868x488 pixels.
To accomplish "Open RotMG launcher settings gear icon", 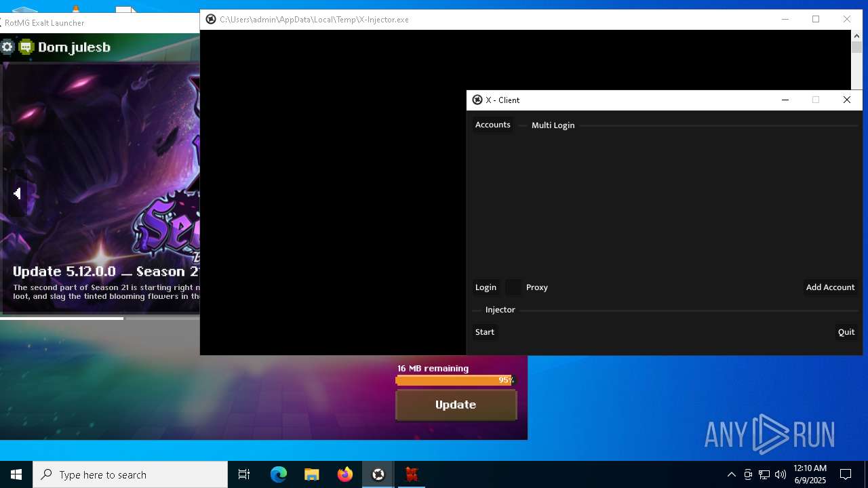I will (7, 47).
